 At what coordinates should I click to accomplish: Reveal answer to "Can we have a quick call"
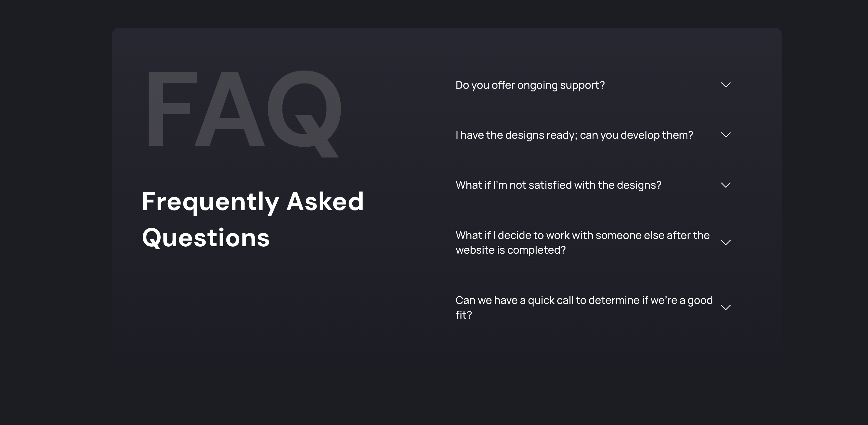point(584,307)
